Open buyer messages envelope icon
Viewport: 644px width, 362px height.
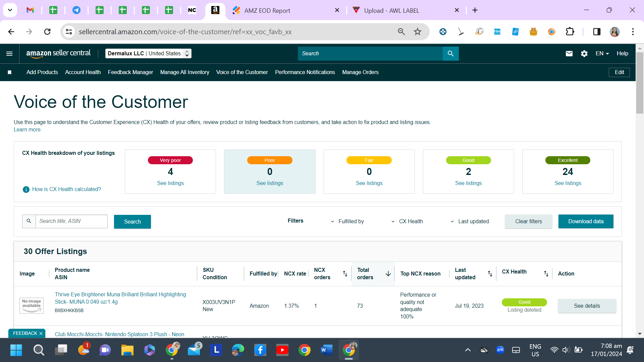pyautogui.click(x=569, y=54)
